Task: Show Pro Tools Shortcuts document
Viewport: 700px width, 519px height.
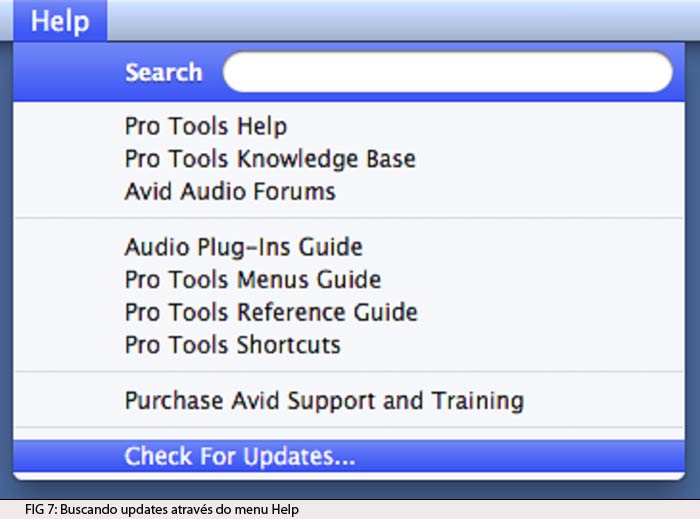Action: click(349, 345)
